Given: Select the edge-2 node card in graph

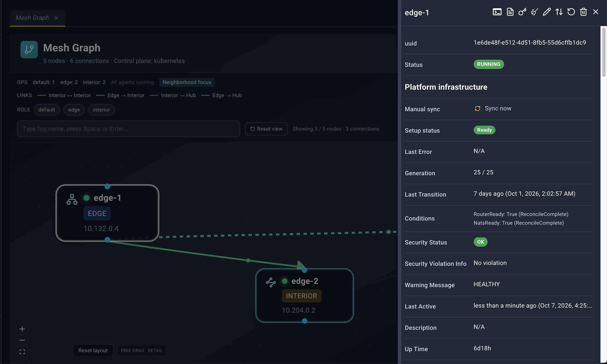Looking at the screenshot, I should (x=304, y=296).
